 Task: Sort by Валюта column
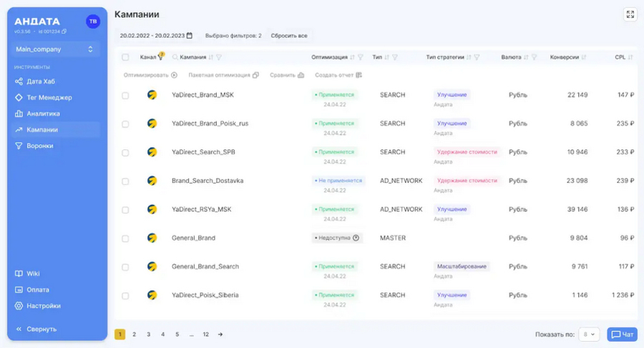(526, 57)
